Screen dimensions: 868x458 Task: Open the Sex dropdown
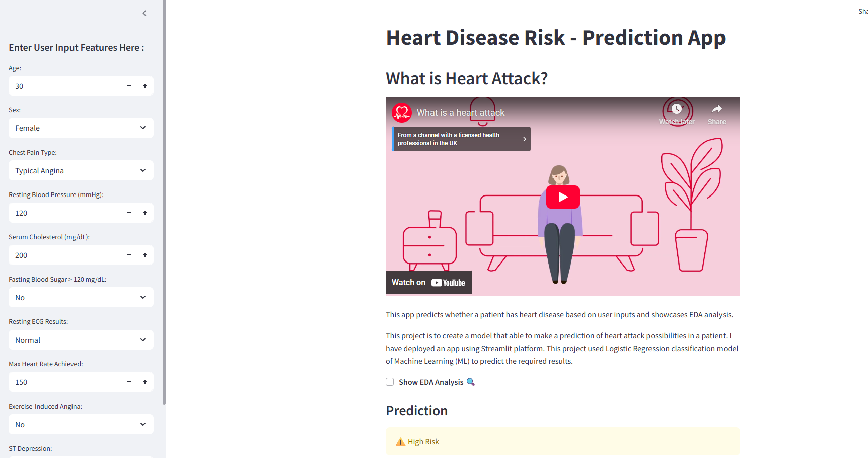click(81, 128)
